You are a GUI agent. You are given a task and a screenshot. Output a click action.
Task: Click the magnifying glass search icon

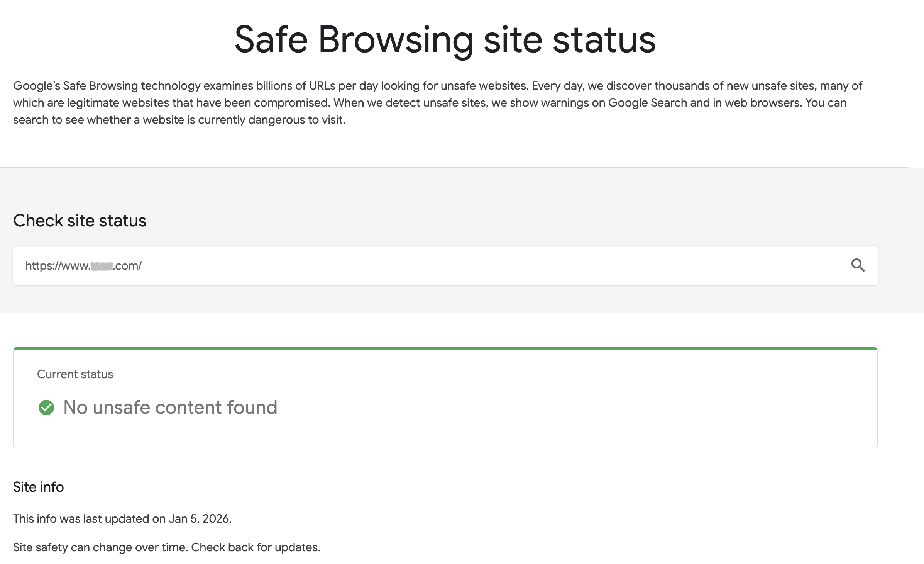858,265
